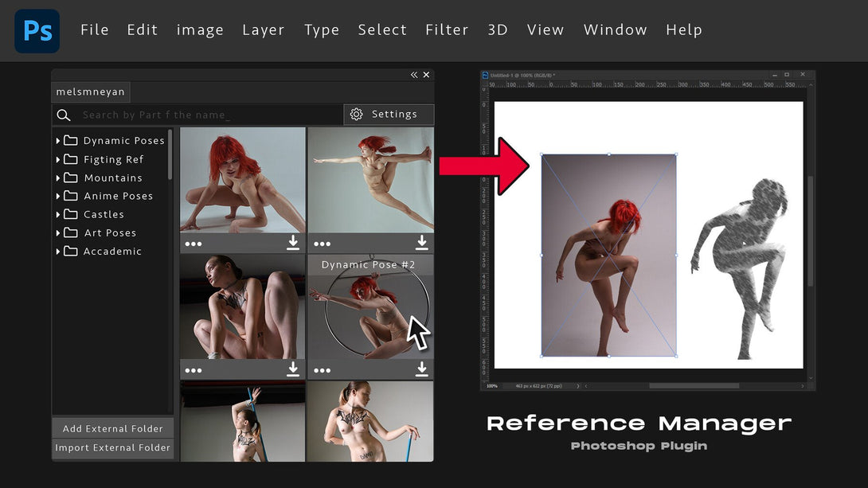
Task: Open more options under seated upward-looking pose
Action: click(194, 371)
